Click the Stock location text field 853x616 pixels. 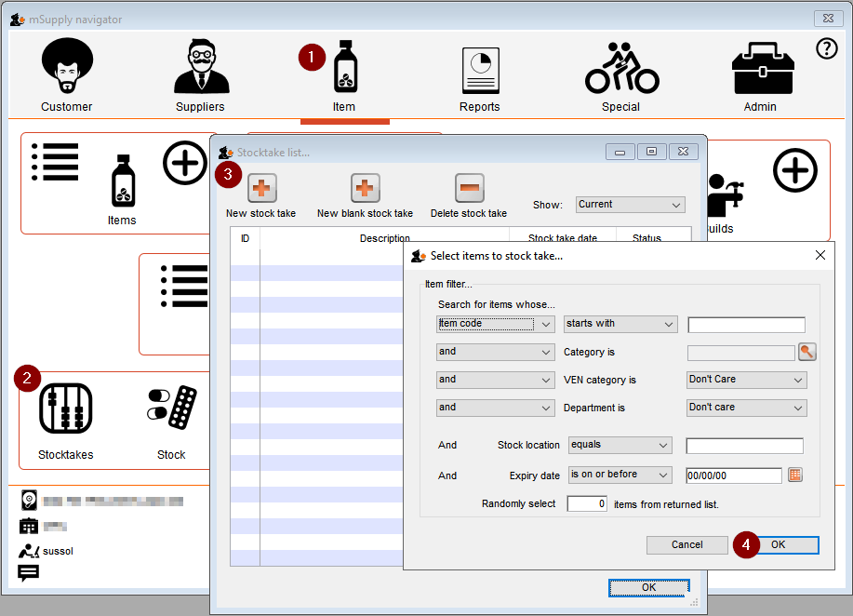tap(744, 446)
